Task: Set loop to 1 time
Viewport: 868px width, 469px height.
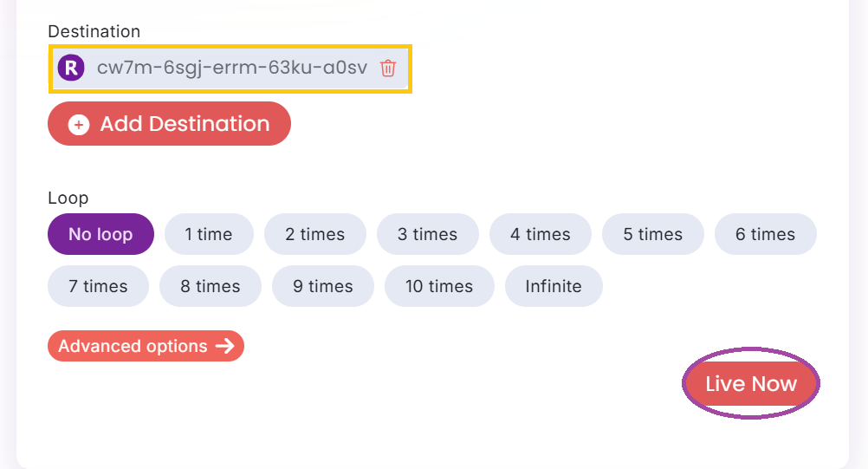Action: (209, 234)
